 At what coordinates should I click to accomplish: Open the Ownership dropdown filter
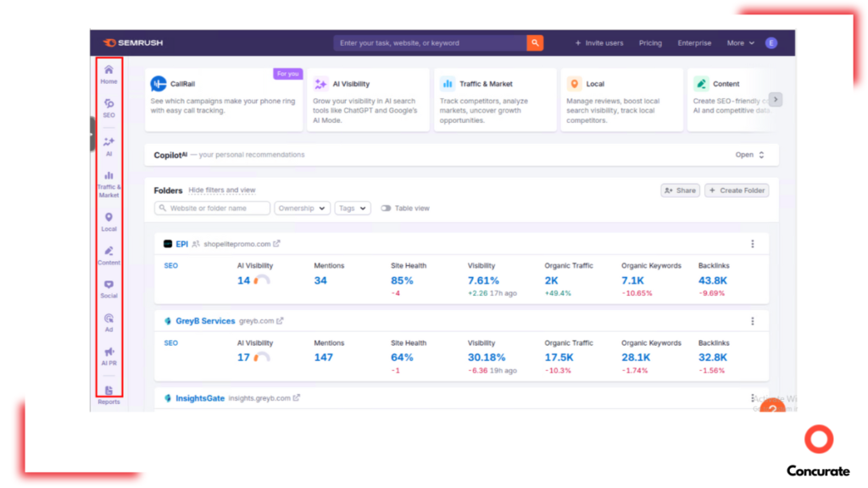coord(302,208)
